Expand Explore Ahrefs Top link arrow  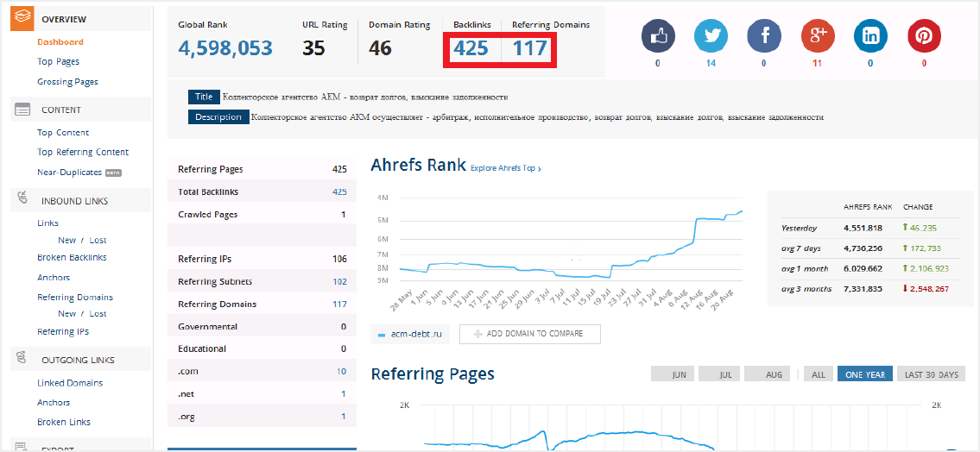click(539, 169)
